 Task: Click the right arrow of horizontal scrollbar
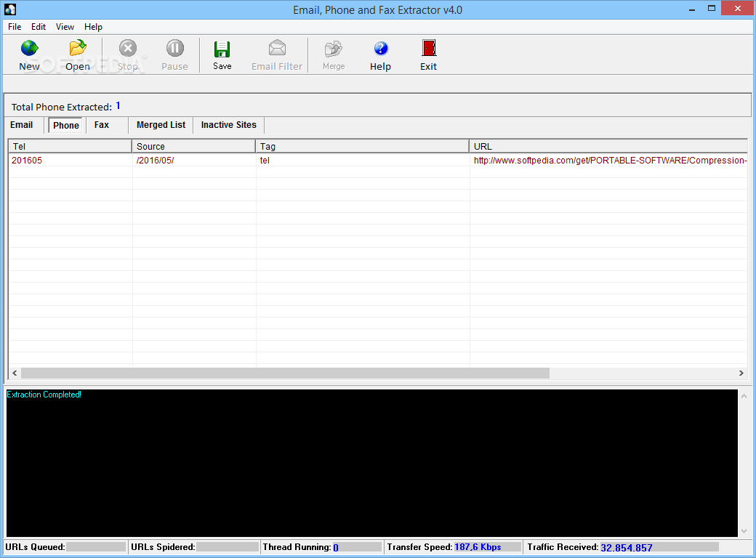[741, 373]
